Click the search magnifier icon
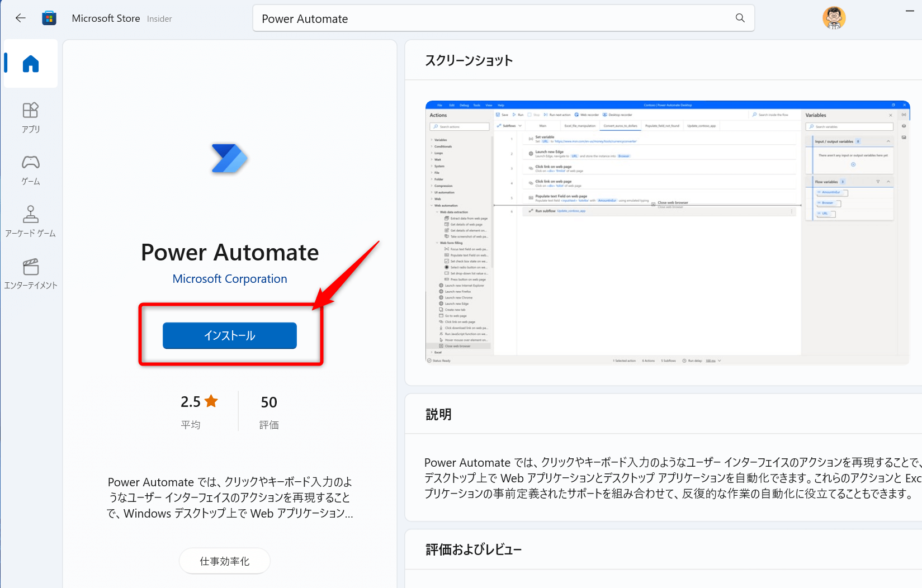The width and height of the screenshot is (922, 588). pyautogui.click(x=739, y=17)
